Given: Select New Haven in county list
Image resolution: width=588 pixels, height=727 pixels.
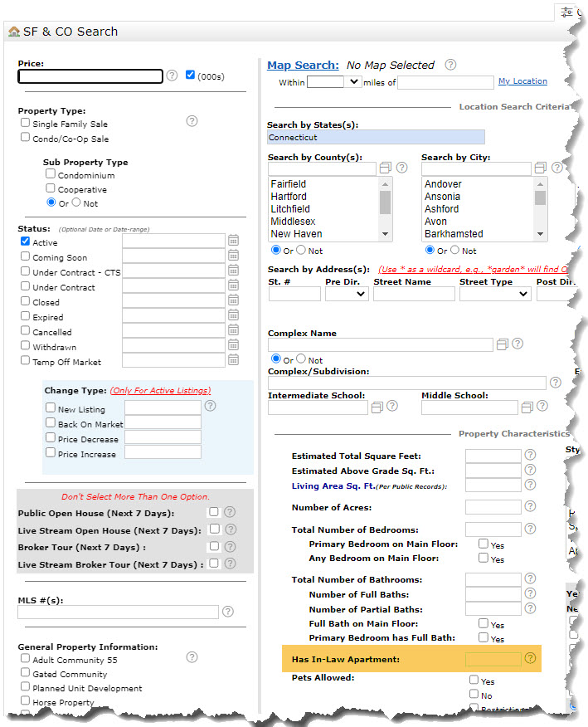Looking at the screenshot, I should (324, 234).
